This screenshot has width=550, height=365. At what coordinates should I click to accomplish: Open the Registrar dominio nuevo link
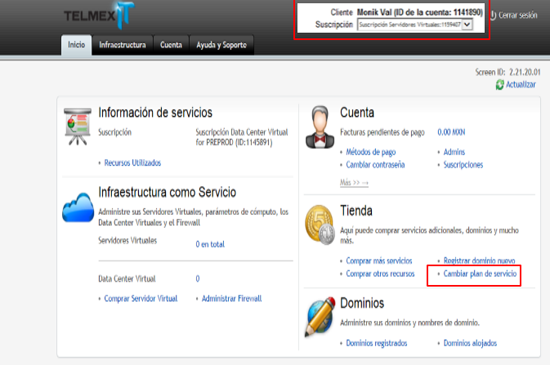479,261
